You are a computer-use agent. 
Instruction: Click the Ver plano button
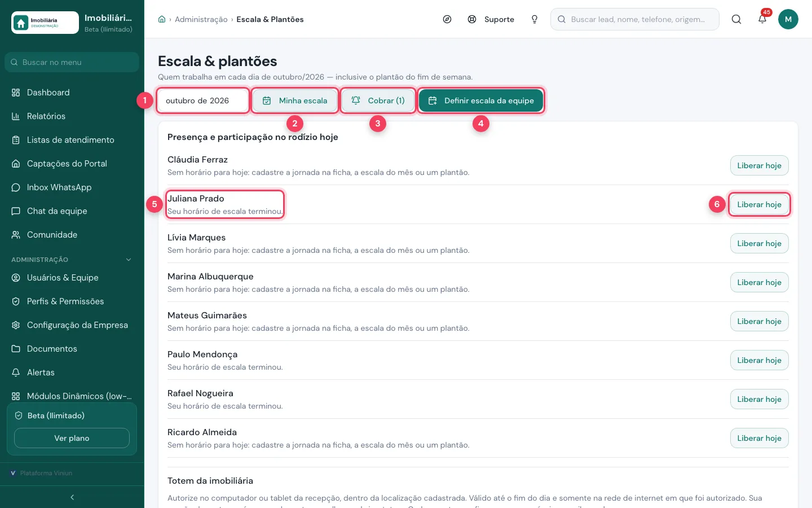click(72, 438)
